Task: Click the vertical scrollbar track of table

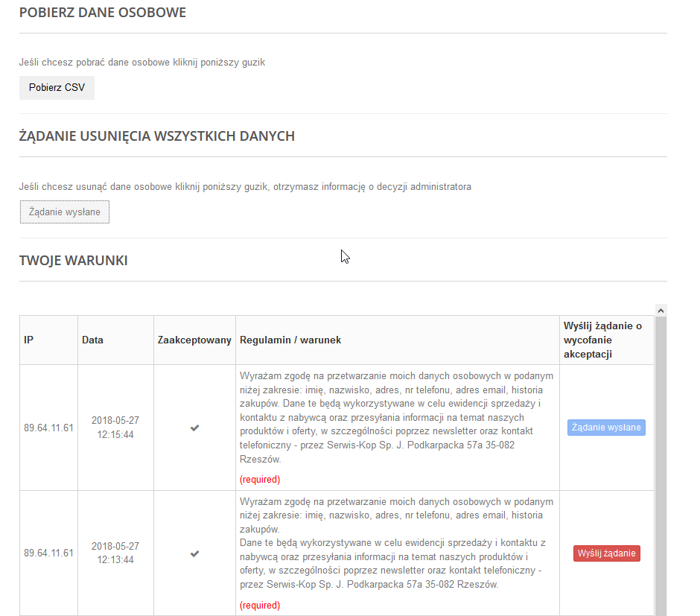Action: pyautogui.click(x=661, y=466)
